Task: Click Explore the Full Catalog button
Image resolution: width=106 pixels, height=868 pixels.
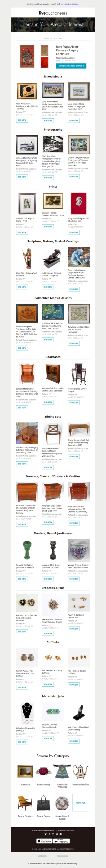Action: (71, 66)
